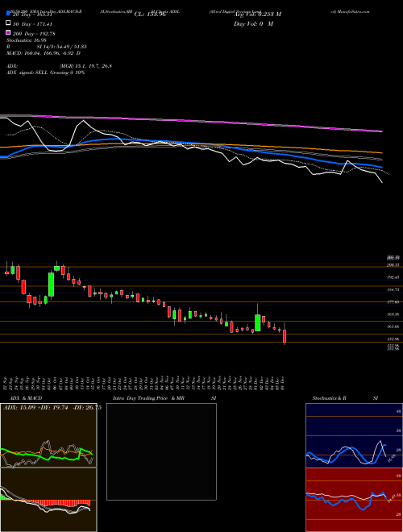403x532 pixels.
Task: Click the 169.36 price axis label
Action: (x=393, y=314)
